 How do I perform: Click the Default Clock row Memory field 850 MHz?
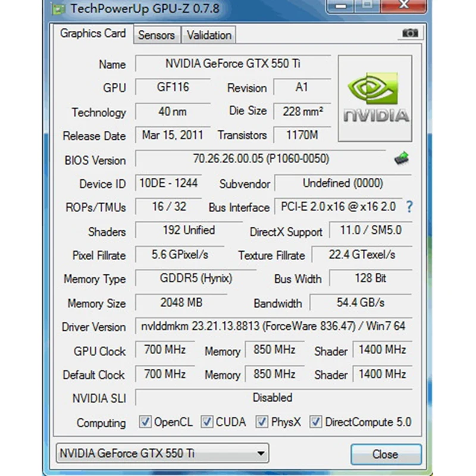coord(274,374)
